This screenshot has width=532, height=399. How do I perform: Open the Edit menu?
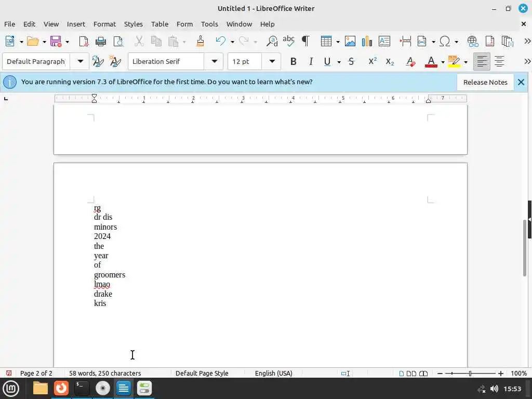point(29,24)
